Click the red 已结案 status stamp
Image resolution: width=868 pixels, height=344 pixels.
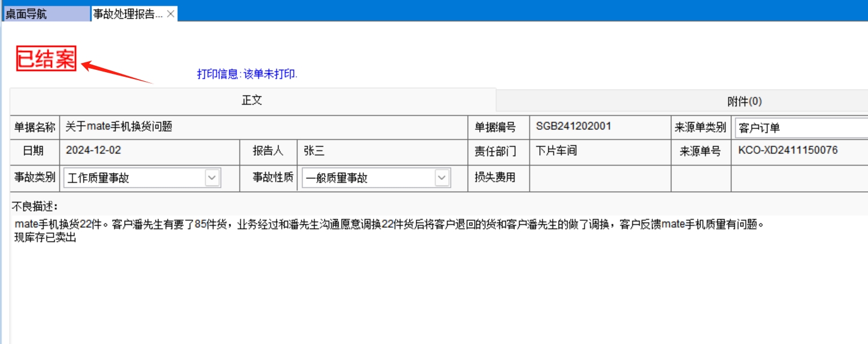[x=46, y=58]
